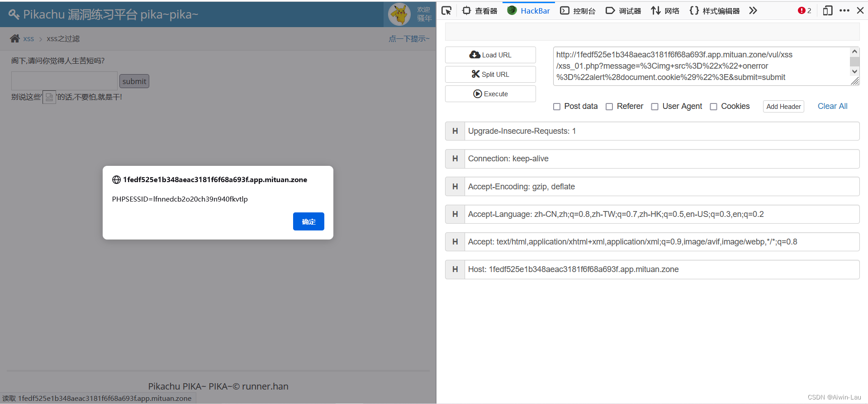Image resolution: width=868 pixels, height=404 pixels.
Task: Click the xss之过滤 breadcrumb text
Action: pyautogui.click(x=63, y=39)
